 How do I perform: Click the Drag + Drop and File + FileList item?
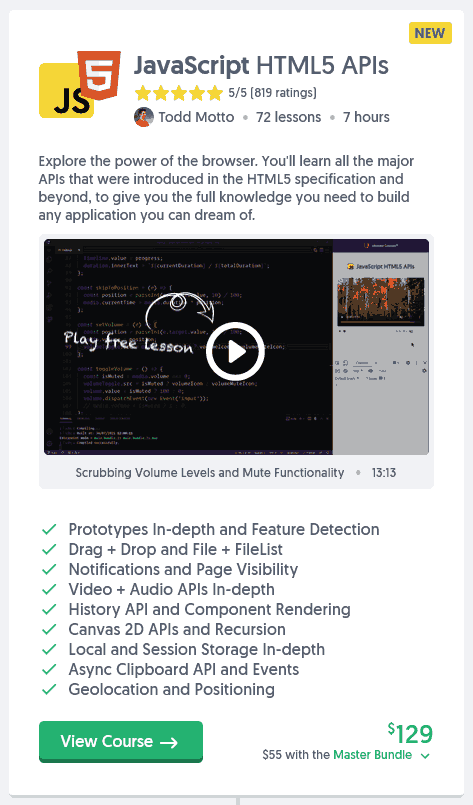[176, 549]
